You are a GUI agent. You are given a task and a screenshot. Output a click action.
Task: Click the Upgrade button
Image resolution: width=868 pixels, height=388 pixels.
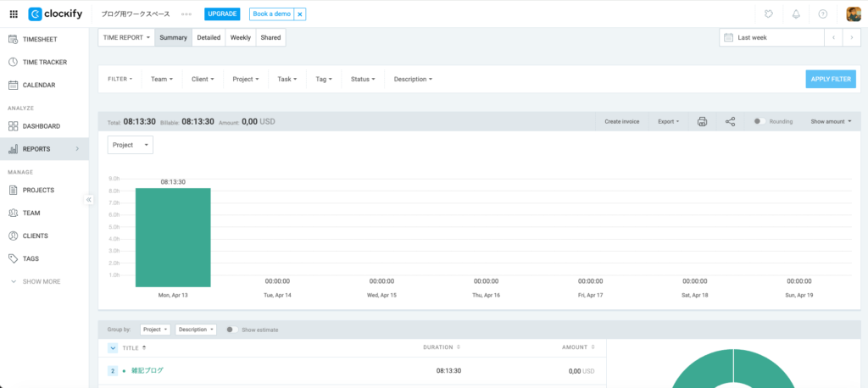pos(222,14)
